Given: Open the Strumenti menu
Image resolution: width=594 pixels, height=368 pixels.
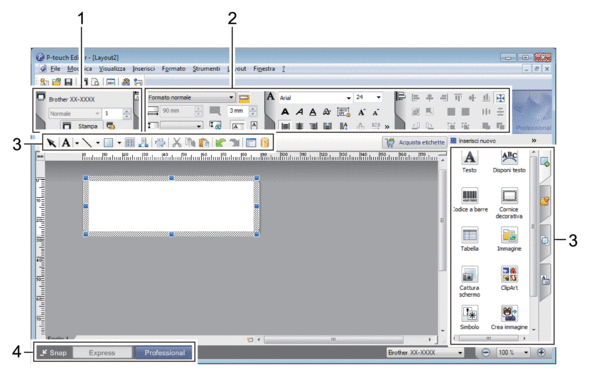Looking at the screenshot, I should point(206,69).
